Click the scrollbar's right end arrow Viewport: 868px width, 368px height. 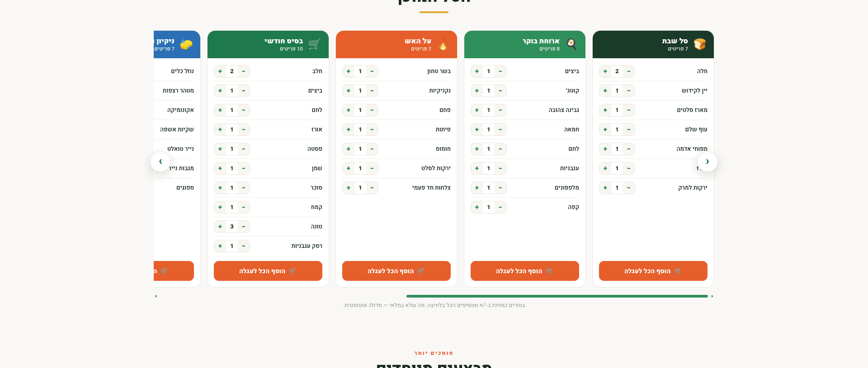(x=712, y=296)
